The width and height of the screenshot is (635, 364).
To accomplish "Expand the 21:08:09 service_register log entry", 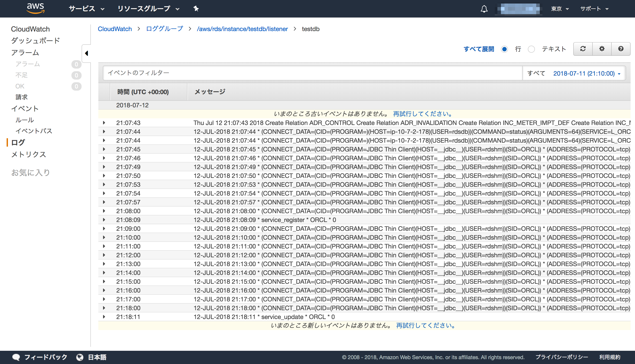I will (x=104, y=220).
